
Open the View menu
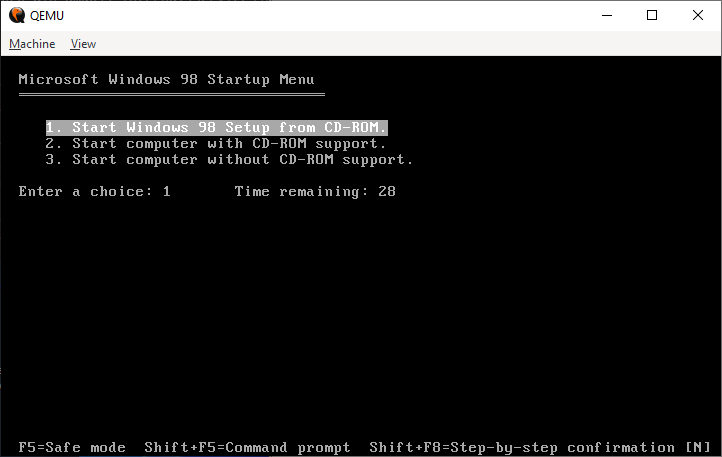83,44
